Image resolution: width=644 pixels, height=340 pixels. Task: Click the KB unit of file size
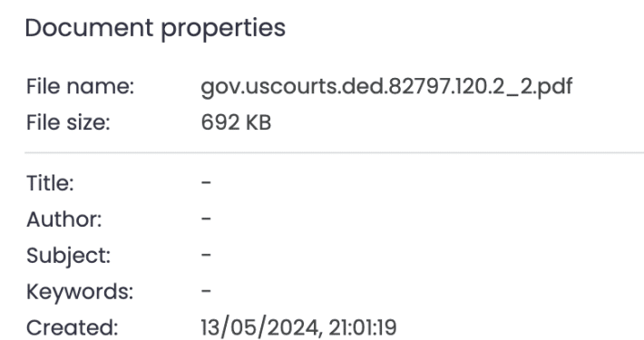coord(259,122)
